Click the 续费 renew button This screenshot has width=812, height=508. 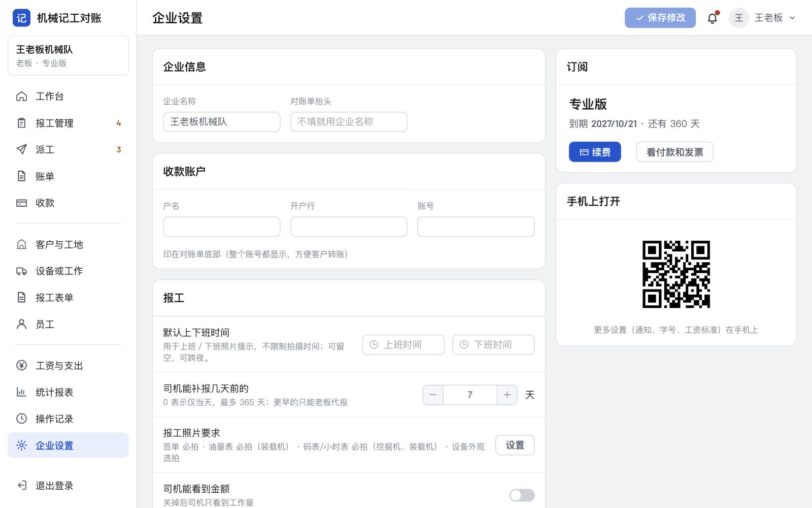[595, 152]
